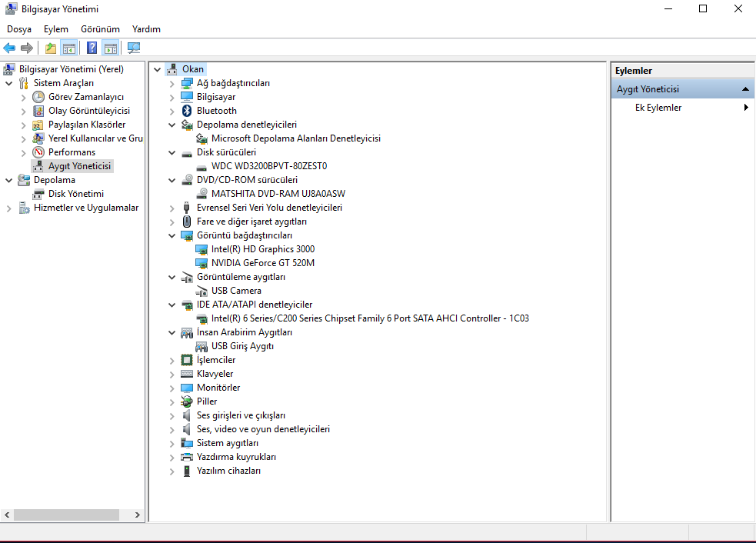Select the Intel SATA AHCI Controller entry
Viewport: 756px width, 543px height.
(370, 318)
